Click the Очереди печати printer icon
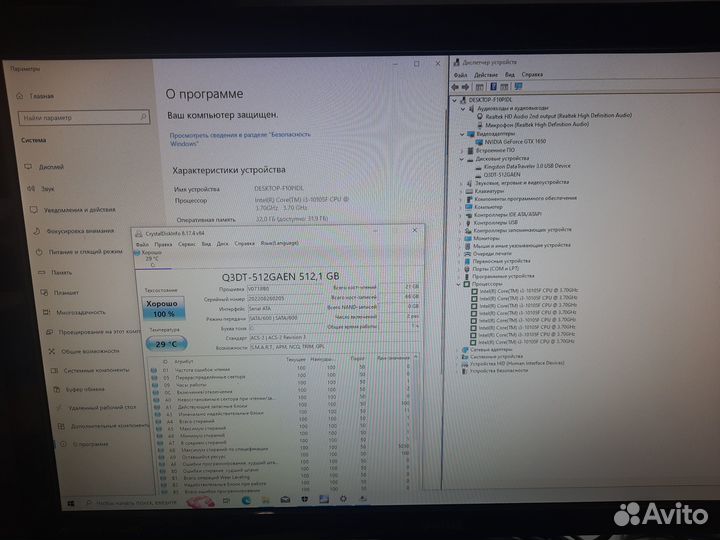The image size is (720, 540). [467, 253]
